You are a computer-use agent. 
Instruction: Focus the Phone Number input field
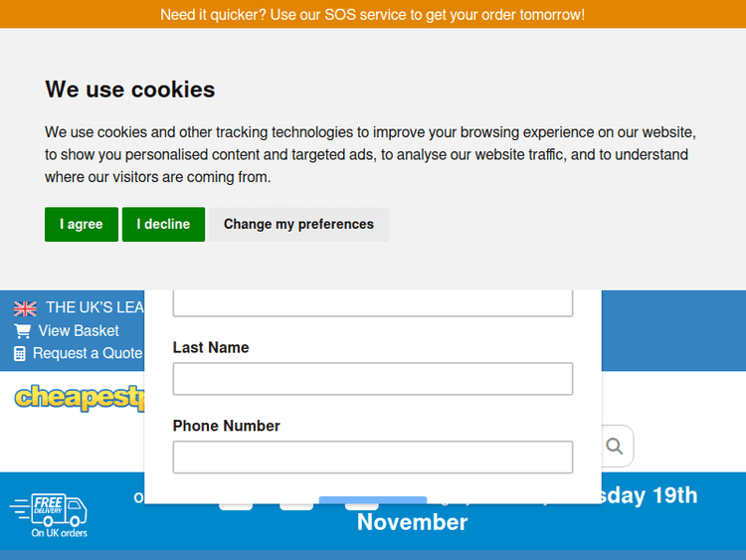click(x=373, y=458)
